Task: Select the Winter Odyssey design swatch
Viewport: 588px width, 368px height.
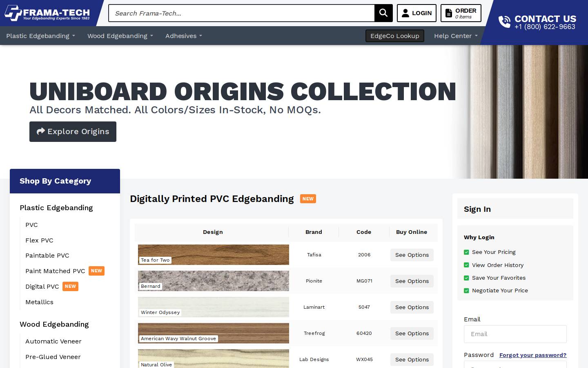Action: tap(214, 307)
